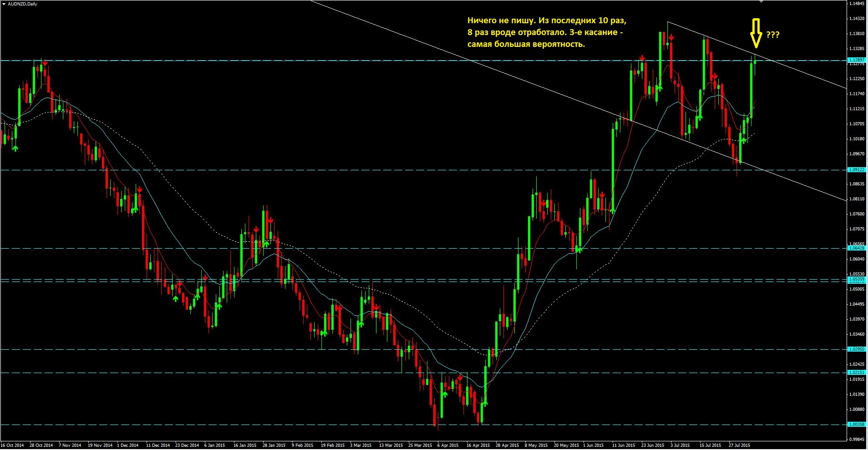The image size is (868, 450).
Task: Click the '16 Apr 2015' date label
Action: pos(478,445)
